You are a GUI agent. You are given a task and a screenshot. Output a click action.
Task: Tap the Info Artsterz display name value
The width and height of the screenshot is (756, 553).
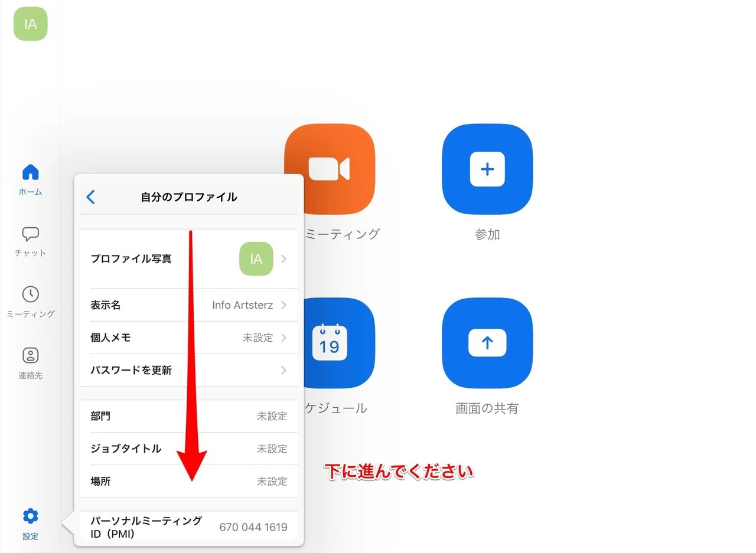coord(243,305)
